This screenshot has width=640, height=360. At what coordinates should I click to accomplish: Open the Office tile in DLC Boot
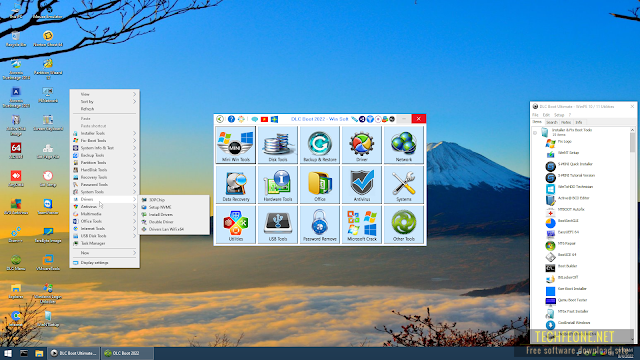[320, 184]
